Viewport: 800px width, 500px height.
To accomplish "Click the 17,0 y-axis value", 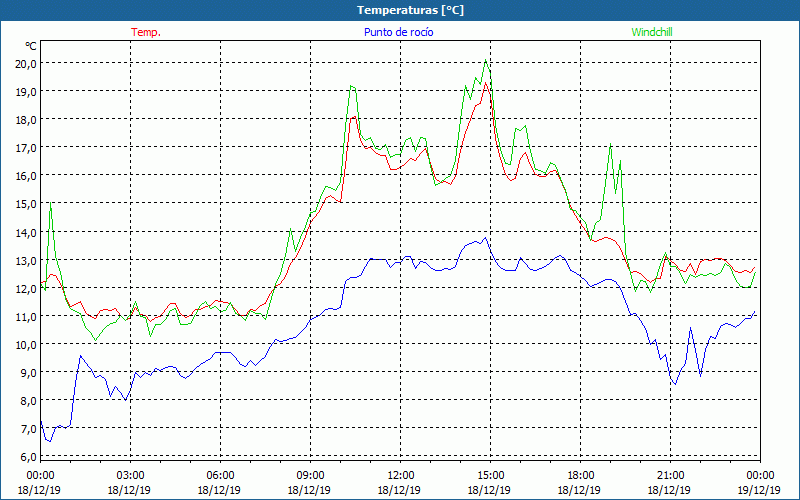I will [x=27, y=148].
